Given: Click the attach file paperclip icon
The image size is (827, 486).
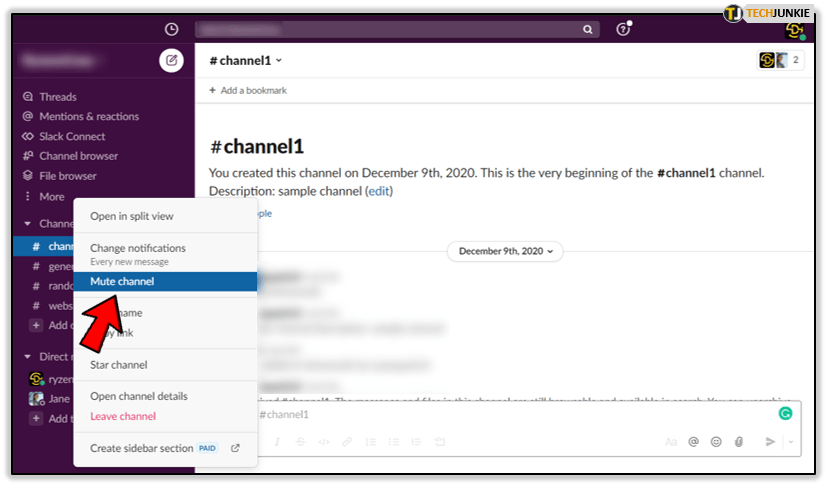Looking at the screenshot, I should 739,441.
